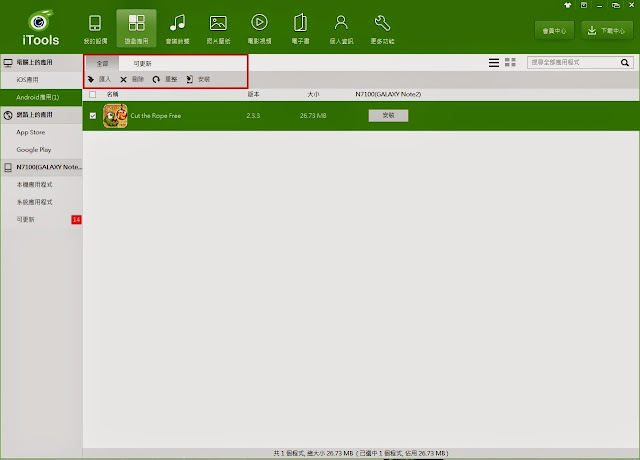Click the install button for Cut the Rope Free

[x=388, y=116]
